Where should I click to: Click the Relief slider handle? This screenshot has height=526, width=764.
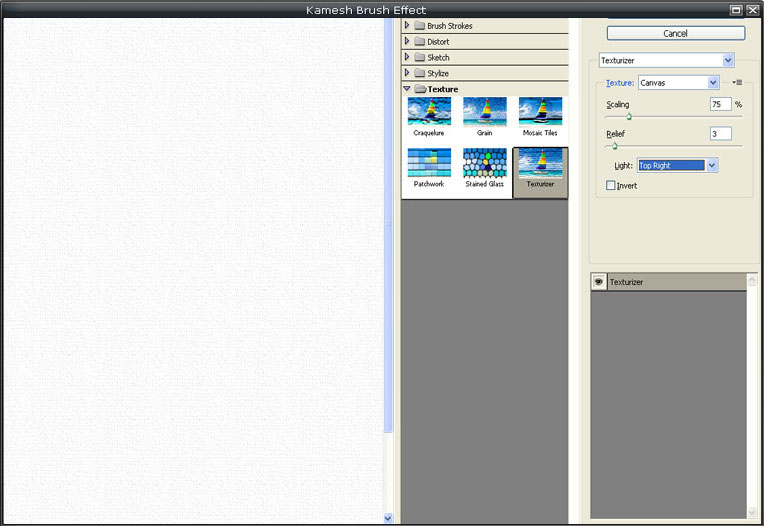[x=614, y=146]
